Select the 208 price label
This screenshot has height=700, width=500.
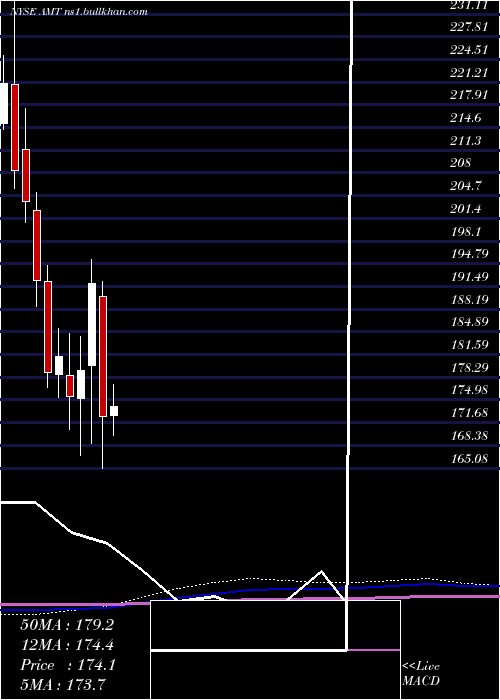[x=461, y=163]
